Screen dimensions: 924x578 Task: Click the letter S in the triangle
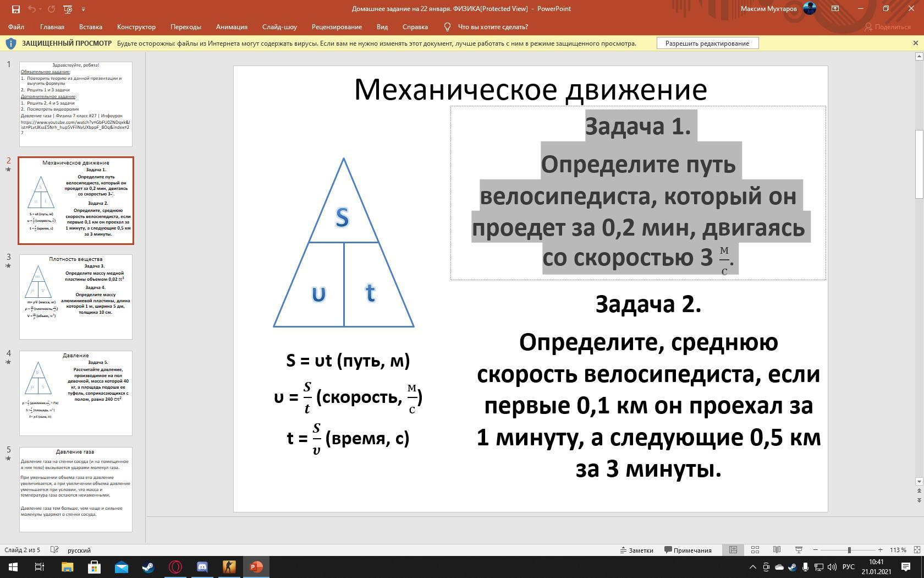pos(342,218)
